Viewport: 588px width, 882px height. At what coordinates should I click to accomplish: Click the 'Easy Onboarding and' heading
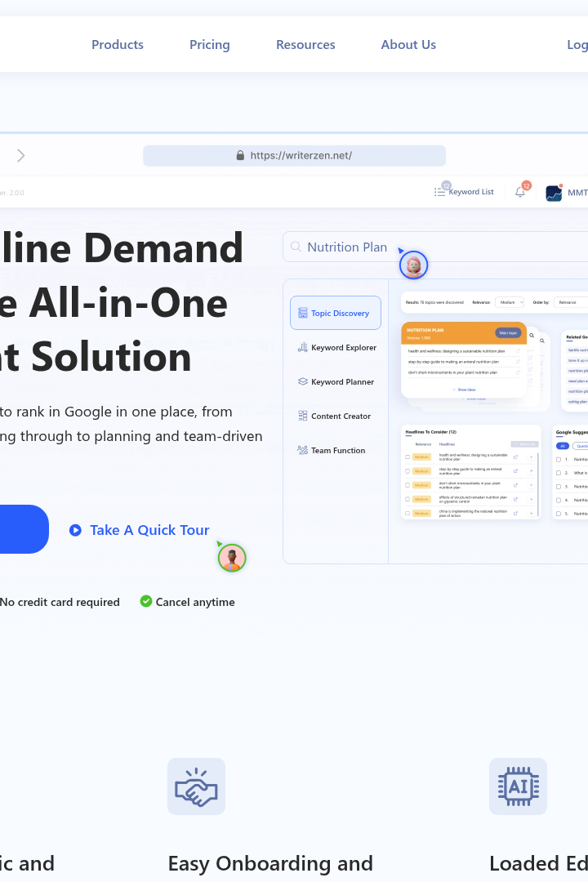point(270,863)
